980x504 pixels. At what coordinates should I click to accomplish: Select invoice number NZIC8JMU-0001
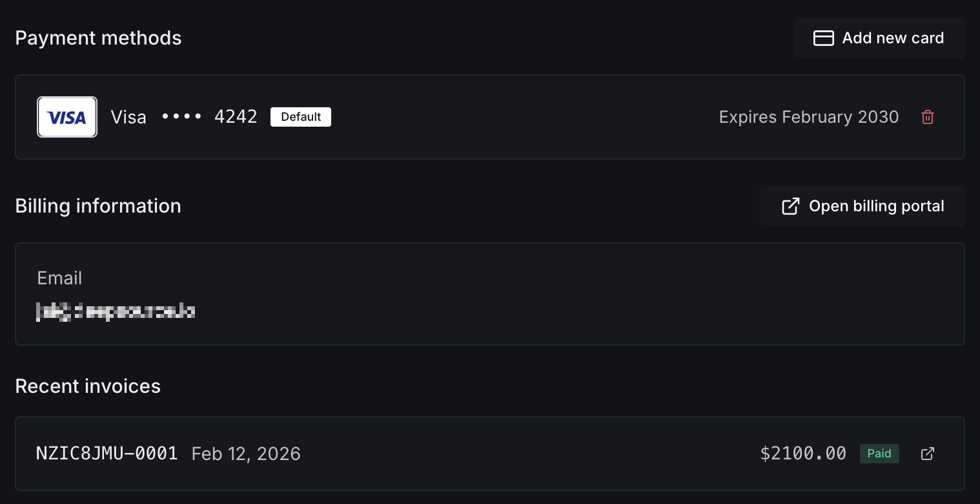point(107,454)
